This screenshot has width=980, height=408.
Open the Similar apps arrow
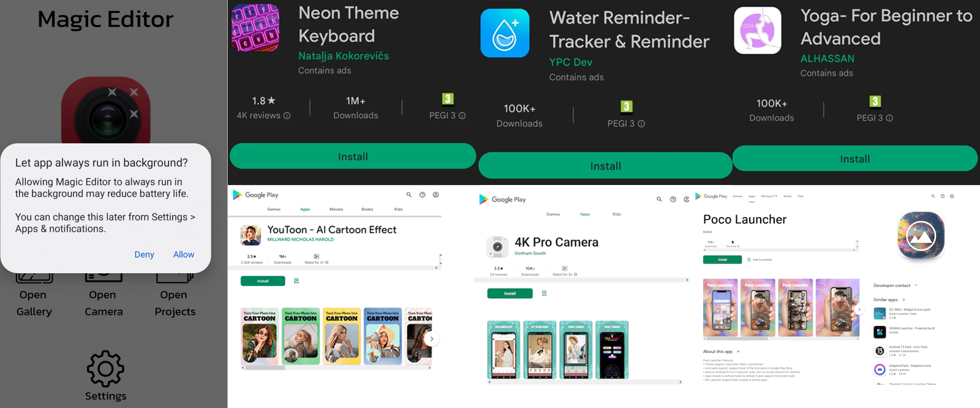click(x=903, y=300)
